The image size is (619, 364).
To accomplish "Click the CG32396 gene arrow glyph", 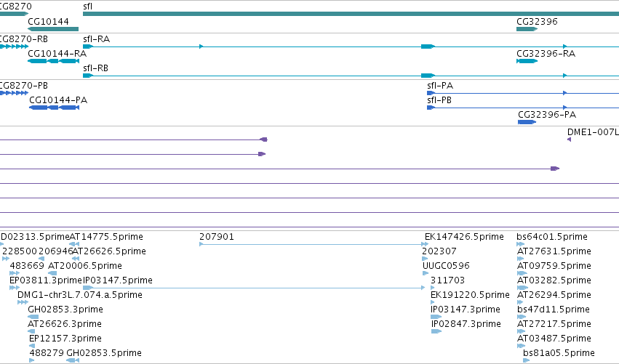I will [527, 29].
